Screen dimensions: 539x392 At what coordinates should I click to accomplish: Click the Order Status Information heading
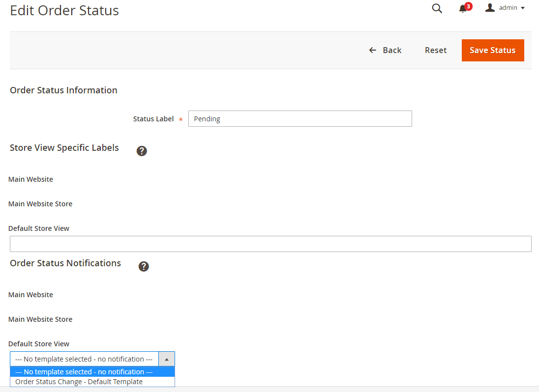[x=63, y=90]
